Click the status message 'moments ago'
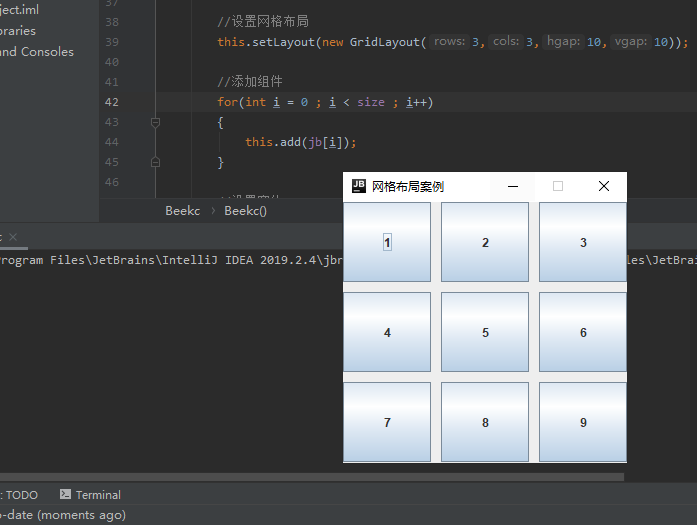The image size is (697, 525). coord(81,515)
